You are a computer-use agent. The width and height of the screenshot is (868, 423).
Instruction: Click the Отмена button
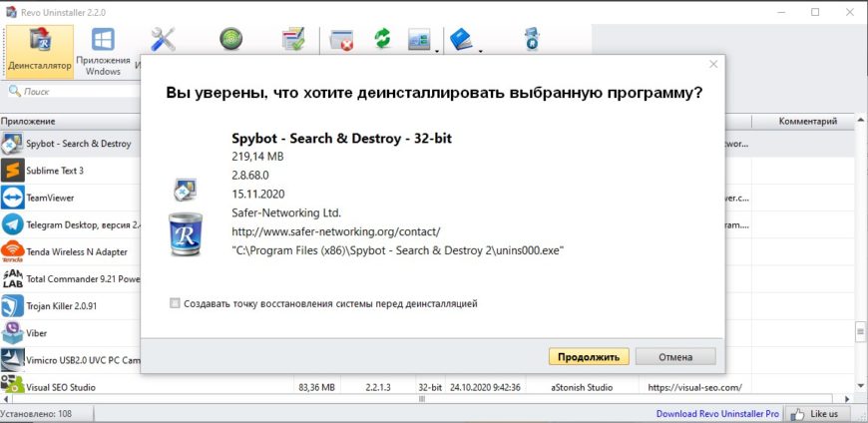pyautogui.click(x=675, y=356)
